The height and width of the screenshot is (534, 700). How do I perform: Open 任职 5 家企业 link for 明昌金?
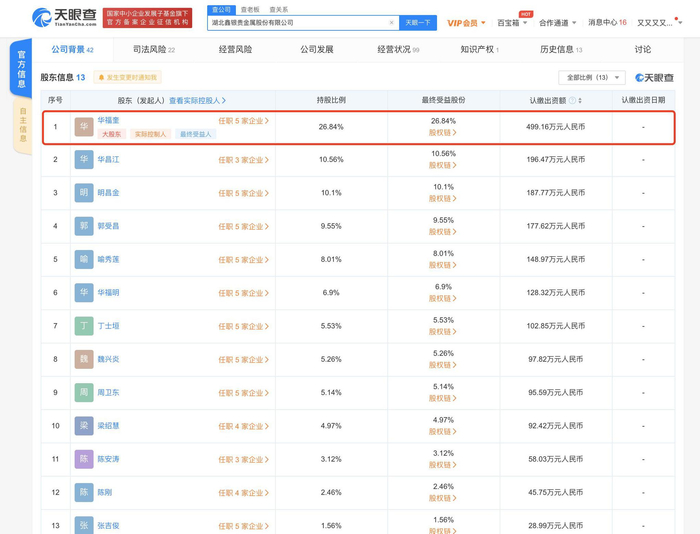point(243,193)
